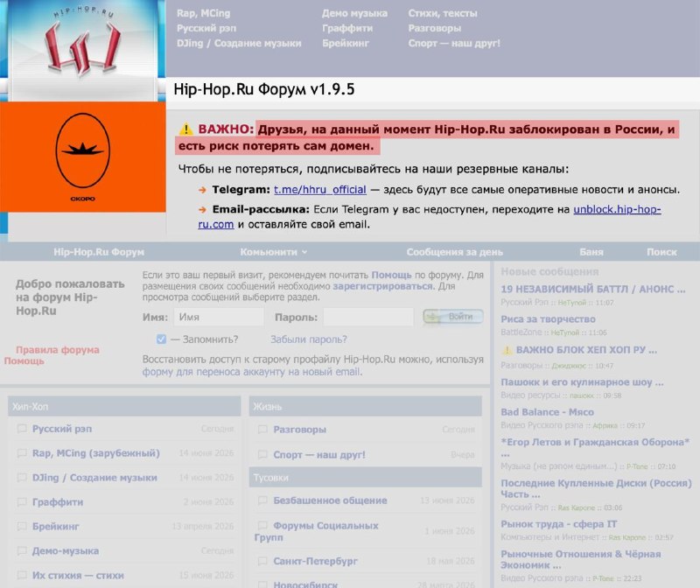This screenshot has height=588, width=700.
Task: Click the Хип-Хоп category header
Action: [124, 406]
